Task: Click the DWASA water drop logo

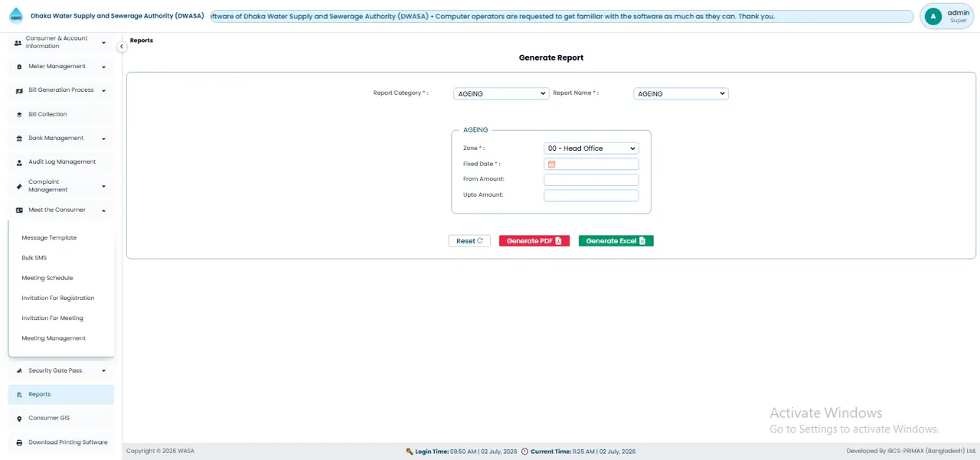Action: 16,16
